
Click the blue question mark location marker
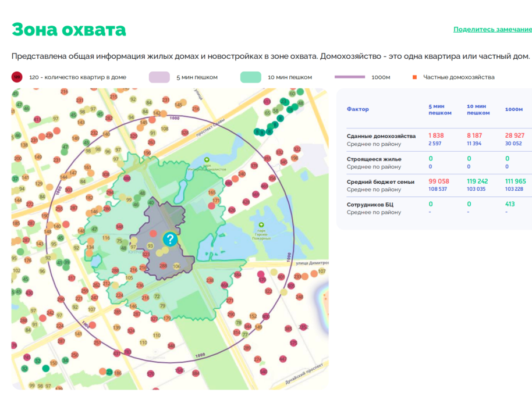169,239
